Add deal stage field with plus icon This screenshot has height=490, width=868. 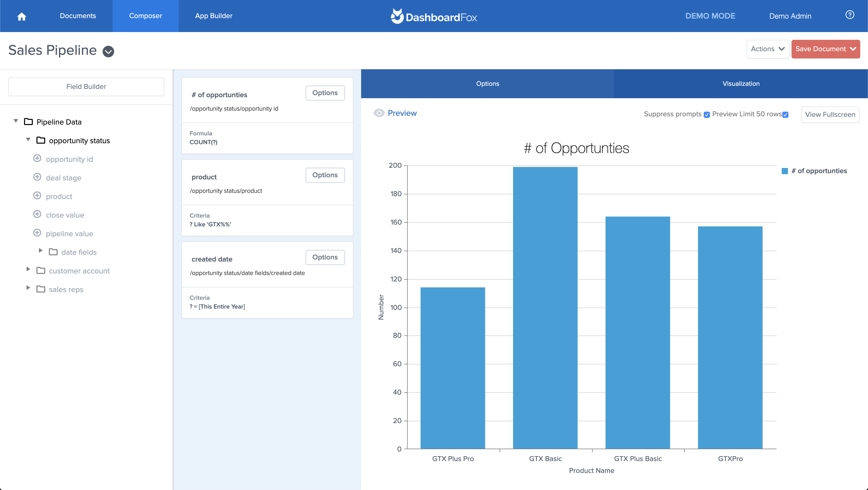[x=37, y=177]
